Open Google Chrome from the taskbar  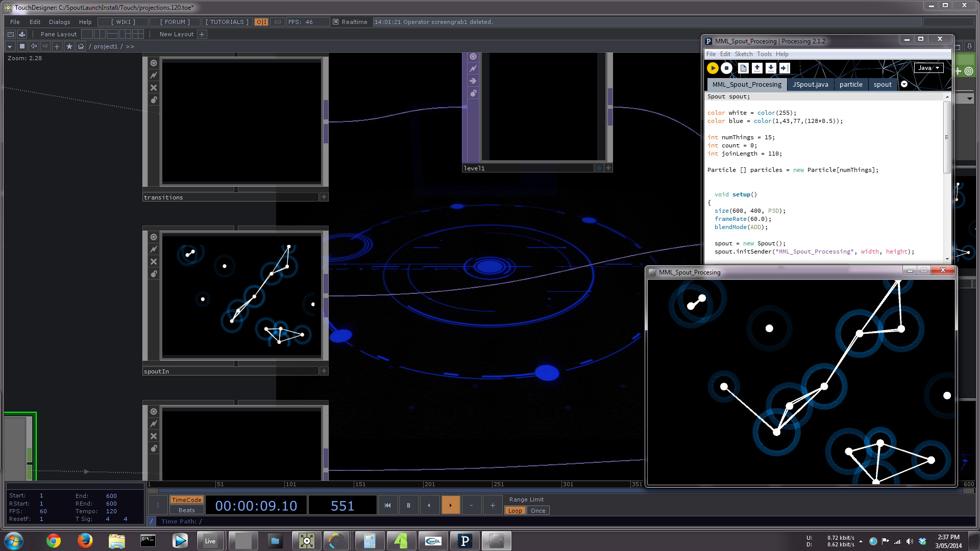coord(54,541)
